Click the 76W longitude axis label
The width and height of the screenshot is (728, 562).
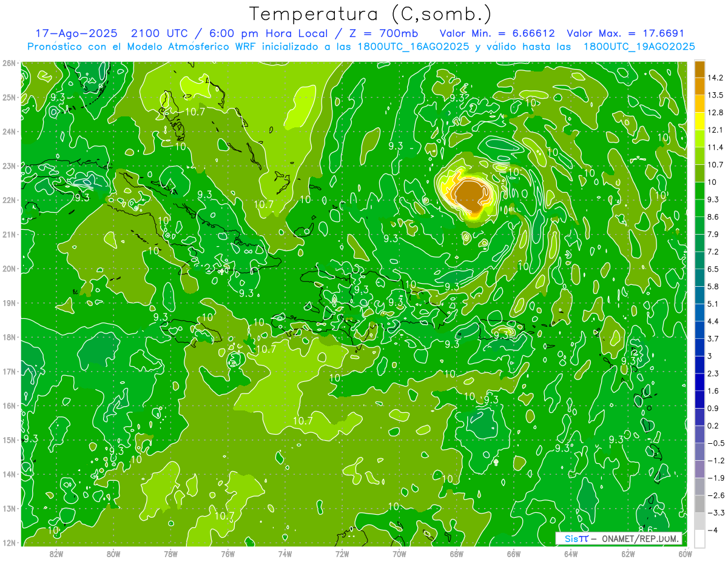coord(227,554)
